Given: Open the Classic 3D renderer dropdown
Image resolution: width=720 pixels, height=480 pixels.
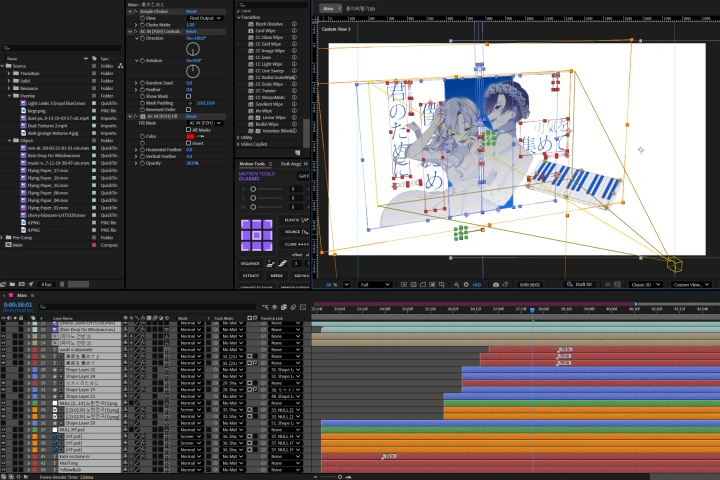Looking at the screenshot, I should point(646,285).
